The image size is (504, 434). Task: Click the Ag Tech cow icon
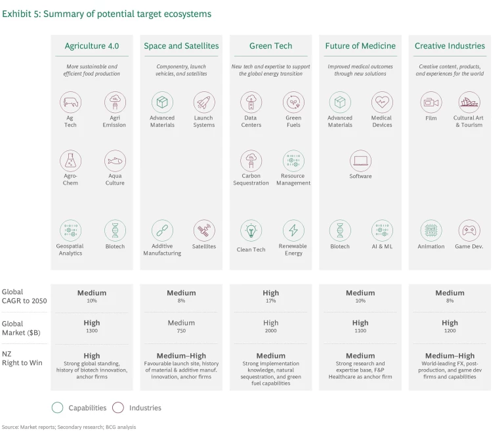70,102
